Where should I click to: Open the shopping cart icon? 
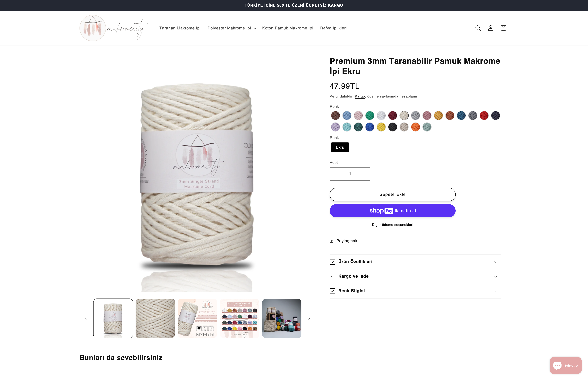coord(503,28)
